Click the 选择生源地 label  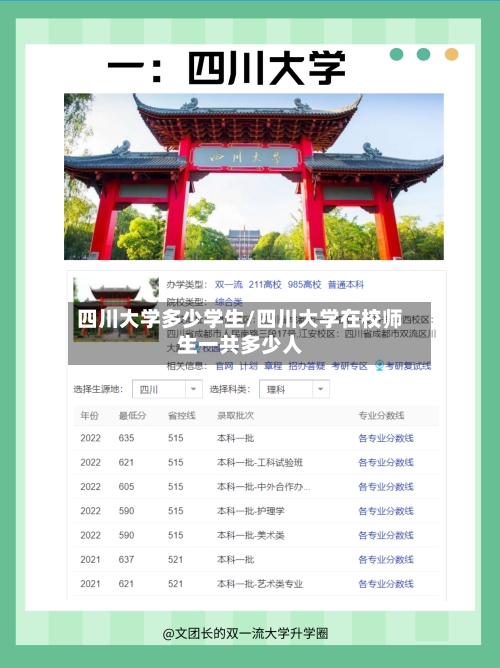tap(98, 389)
